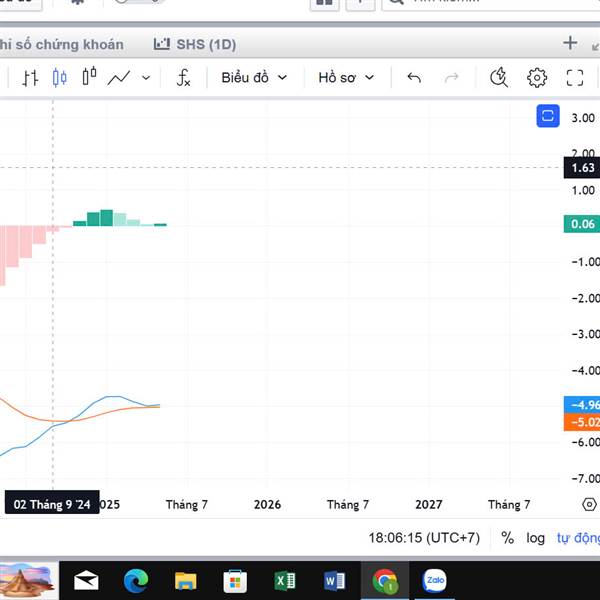The height and width of the screenshot is (600, 600).
Task: Click the 2027 label on time axis
Action: pos(429,504)
